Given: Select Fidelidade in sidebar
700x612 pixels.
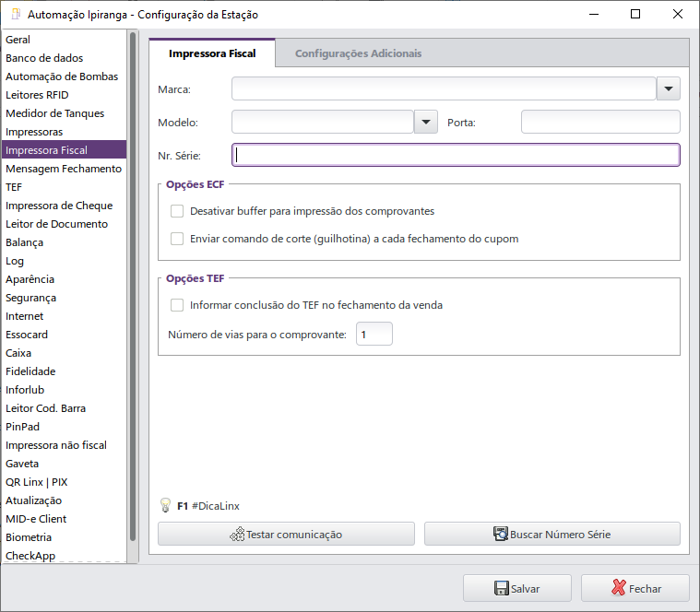Looking at the screenshot, I should 64,371.
